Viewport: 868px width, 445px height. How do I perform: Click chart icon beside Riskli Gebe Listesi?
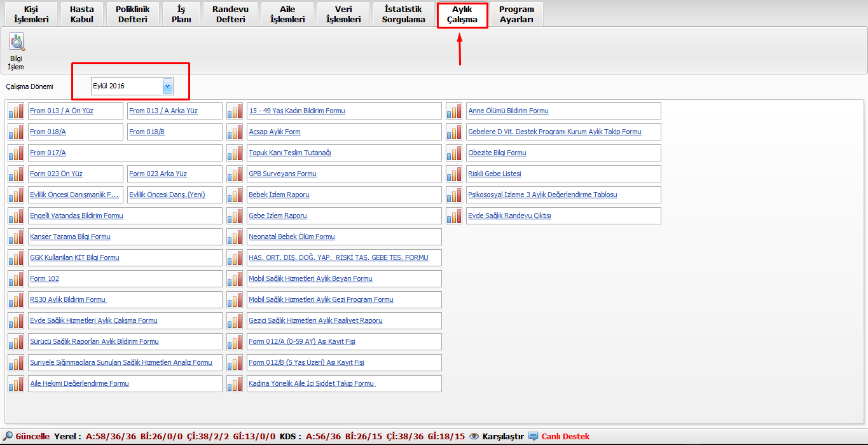coord(454,174)
